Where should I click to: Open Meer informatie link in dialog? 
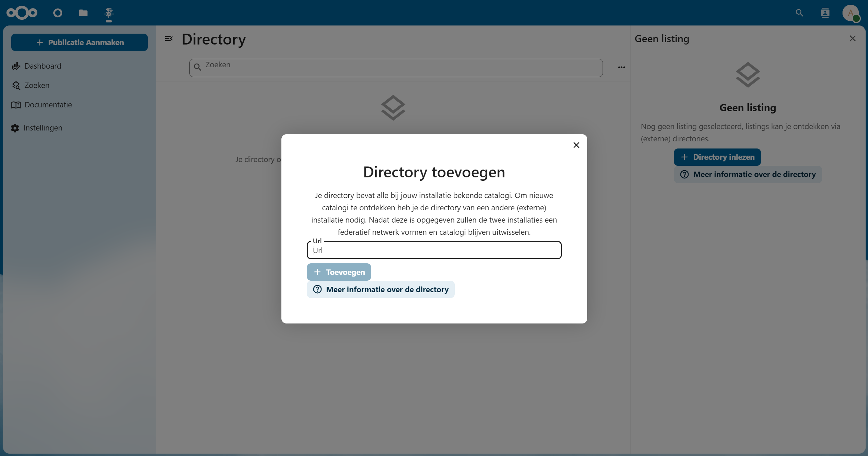click(380, 289)
